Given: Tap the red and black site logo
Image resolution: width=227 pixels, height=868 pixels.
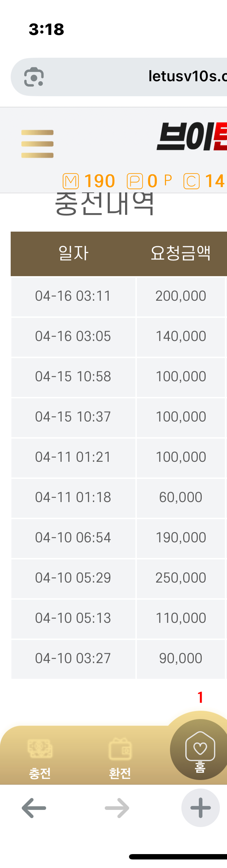Looking at the screenshot, I should coord(192,136).
